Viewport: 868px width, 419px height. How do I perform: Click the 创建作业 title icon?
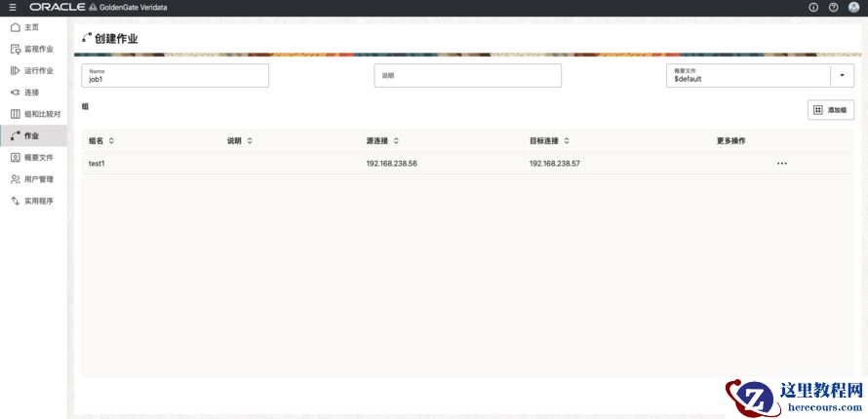[87, 38]
